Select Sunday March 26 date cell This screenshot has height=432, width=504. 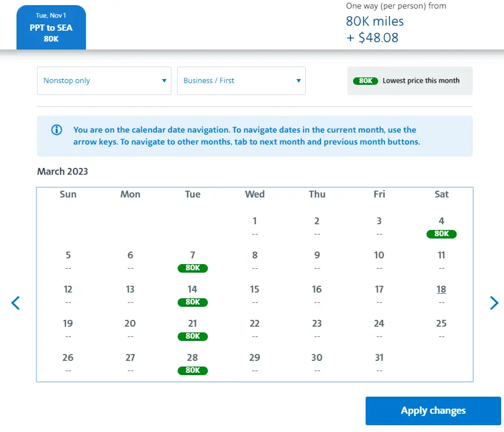68,363
